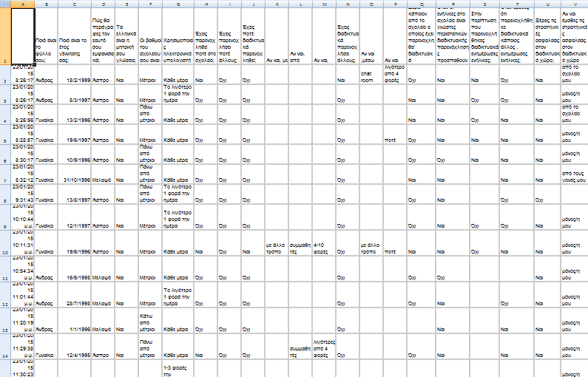The width and height of the screenshot is (588, 377).
Task: Click header cell 'Ποιό είναι το έτος γέννησης σας;'
Action: point(74,36)
